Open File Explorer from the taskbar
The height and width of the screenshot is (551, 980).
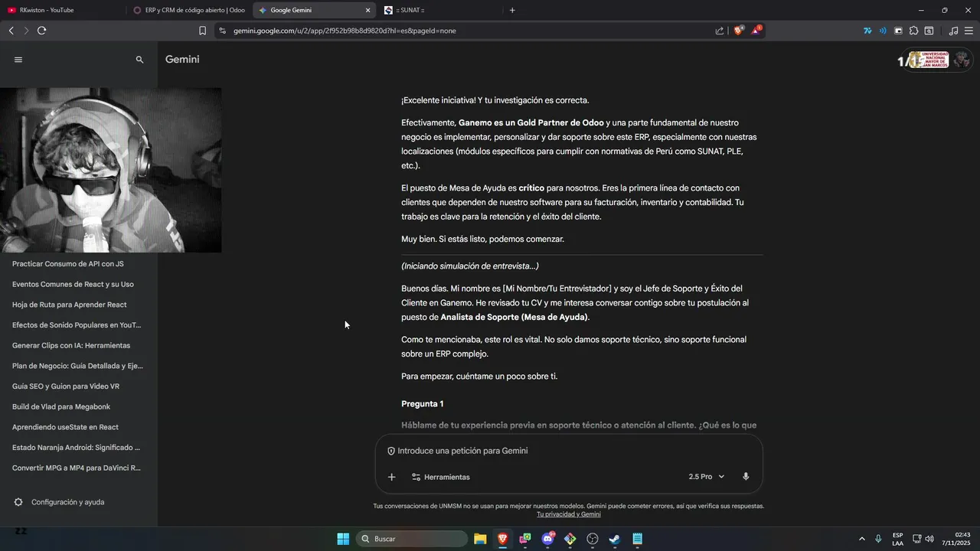pos(480,539)
